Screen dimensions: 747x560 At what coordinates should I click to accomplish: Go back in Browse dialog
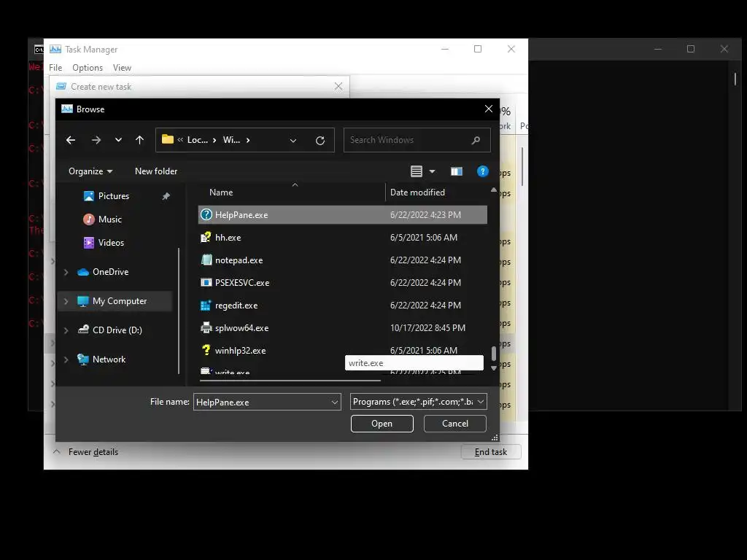[71, 140]
